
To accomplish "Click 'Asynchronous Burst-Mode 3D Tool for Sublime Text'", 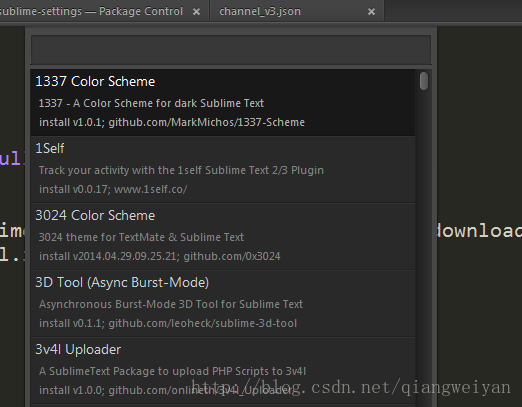I will pos(171,304).
